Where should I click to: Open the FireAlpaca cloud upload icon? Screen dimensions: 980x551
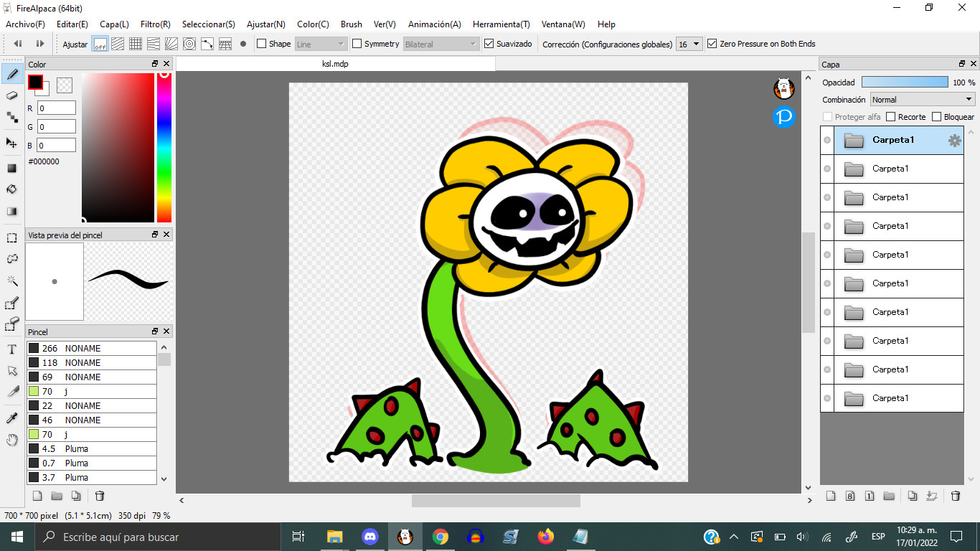pyautogui.click(x=783, y=89)
